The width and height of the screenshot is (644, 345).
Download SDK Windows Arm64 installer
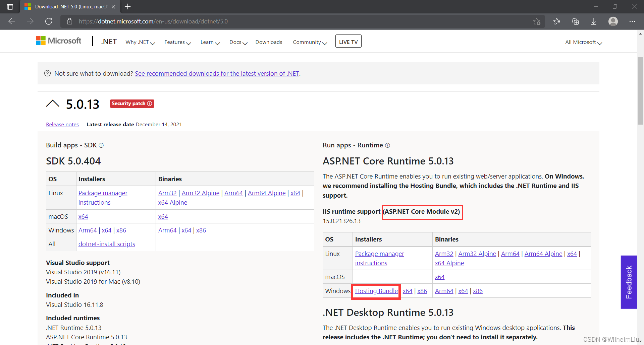(x=88, y=230)
